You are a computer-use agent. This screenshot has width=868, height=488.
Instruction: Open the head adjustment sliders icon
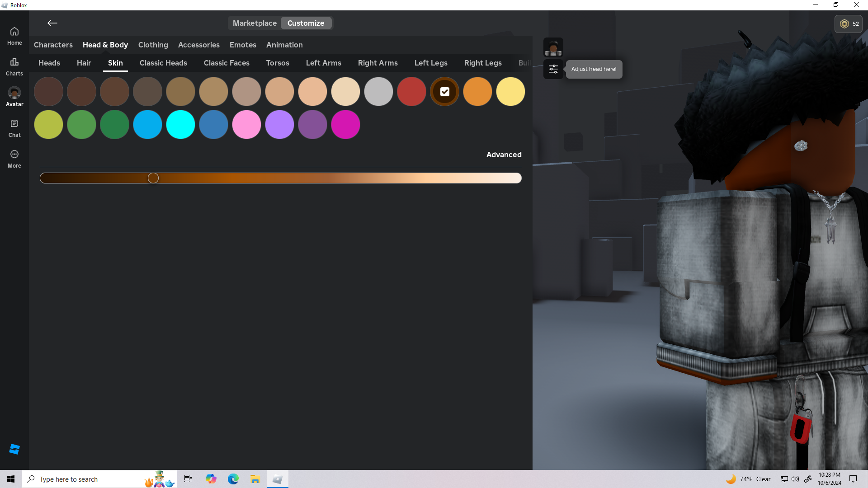(x=553, y=69)
